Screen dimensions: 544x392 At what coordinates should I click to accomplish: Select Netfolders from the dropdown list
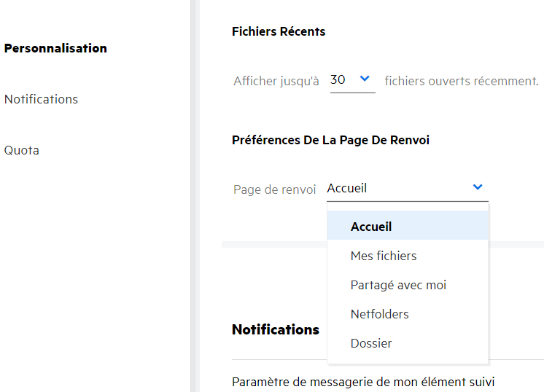[379, 314]
